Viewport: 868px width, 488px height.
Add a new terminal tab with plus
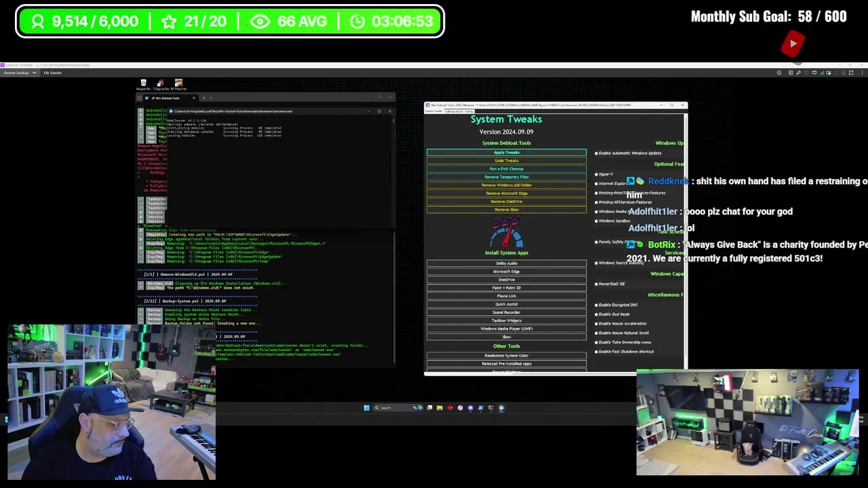204,98
